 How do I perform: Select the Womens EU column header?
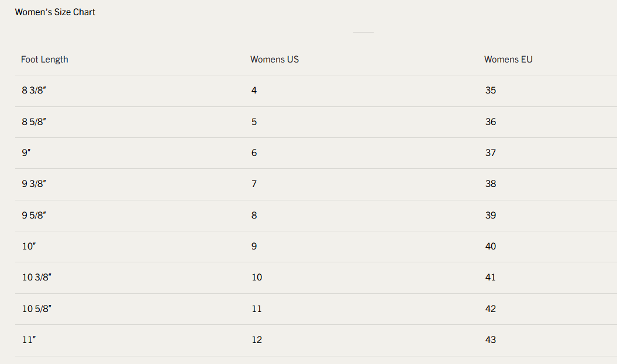(508, 60)
